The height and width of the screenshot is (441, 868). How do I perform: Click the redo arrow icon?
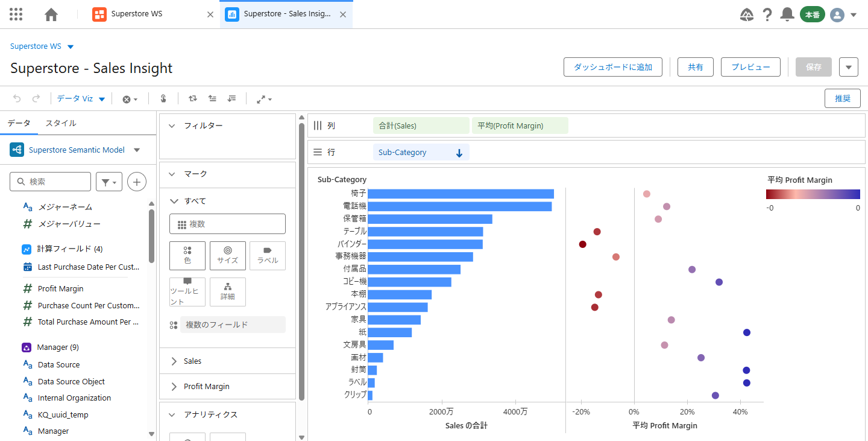coord(36,98)
